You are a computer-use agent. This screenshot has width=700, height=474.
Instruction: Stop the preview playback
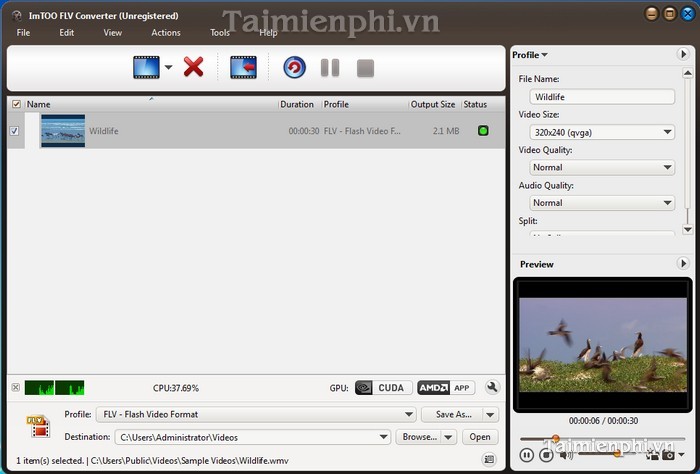546,455
